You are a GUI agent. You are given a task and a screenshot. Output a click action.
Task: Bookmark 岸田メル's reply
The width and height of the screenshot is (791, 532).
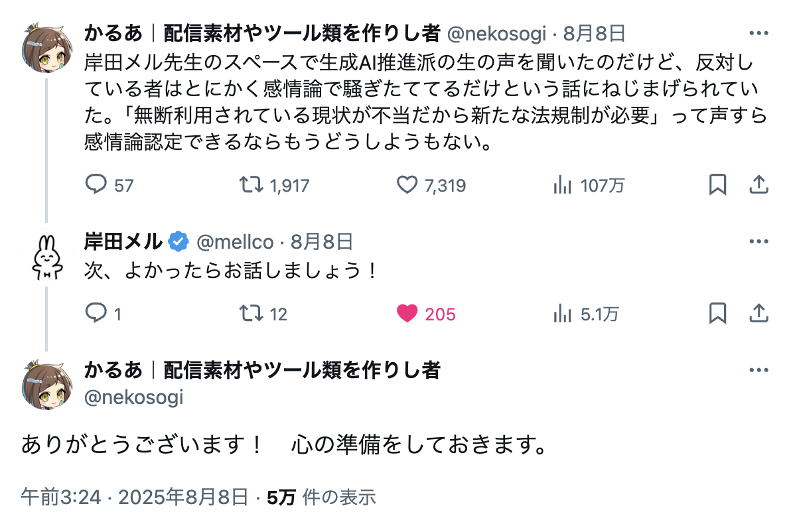pos(717,313)
